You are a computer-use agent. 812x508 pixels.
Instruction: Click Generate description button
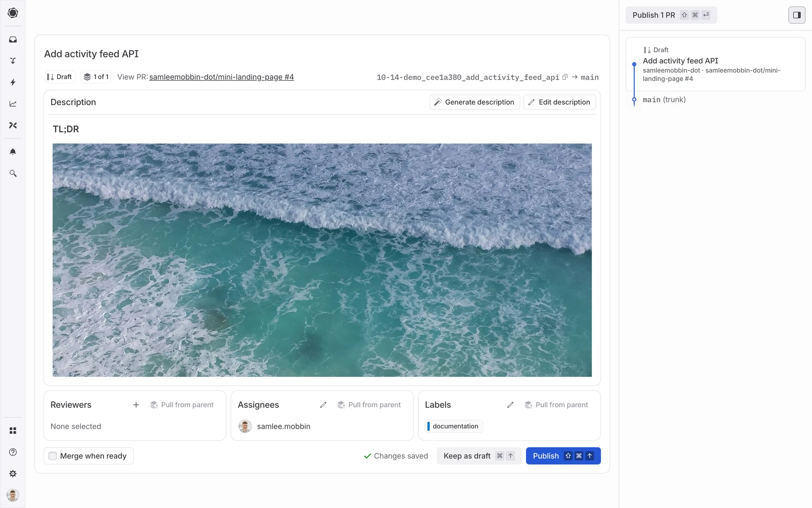point(475,102)
